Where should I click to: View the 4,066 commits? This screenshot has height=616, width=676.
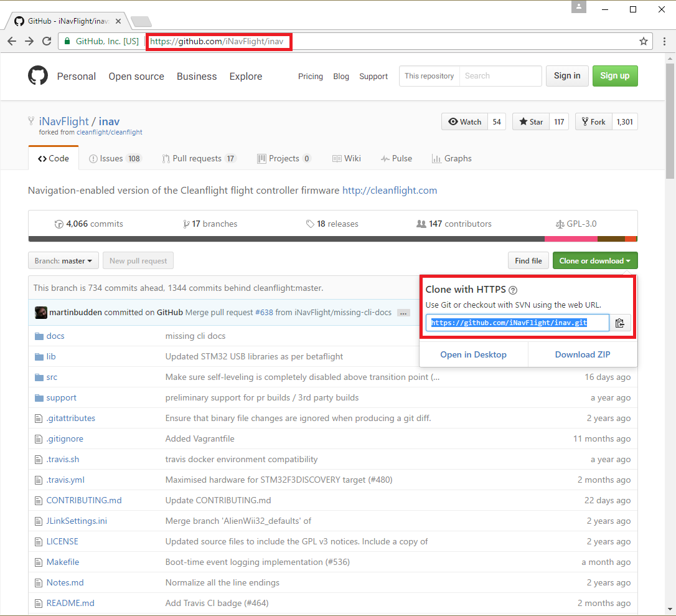click(x=89, y=224)
